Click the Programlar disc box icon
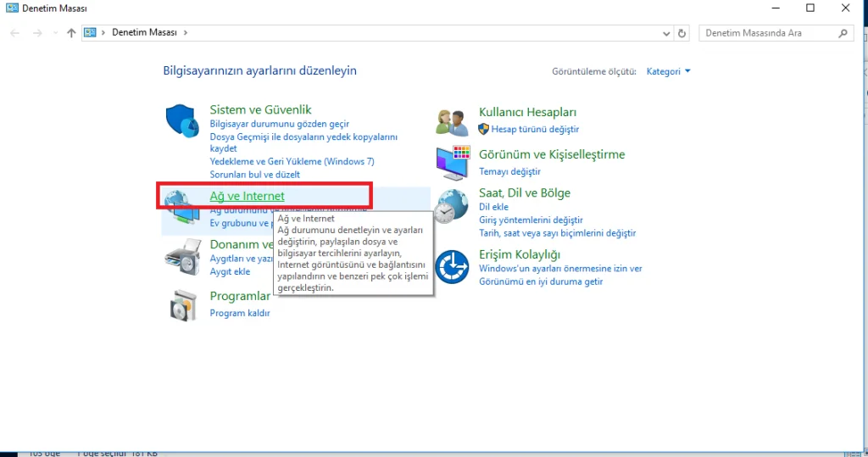 (182, 304)
